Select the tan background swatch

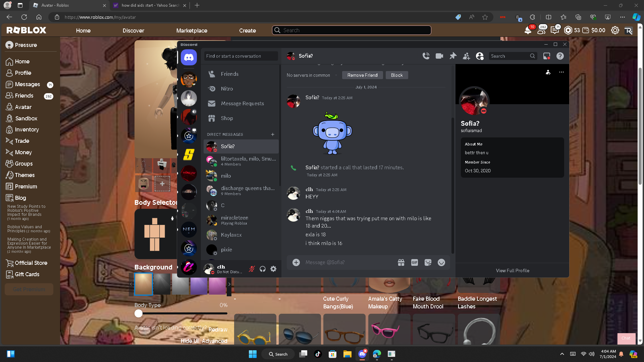[x=144, y=284]
